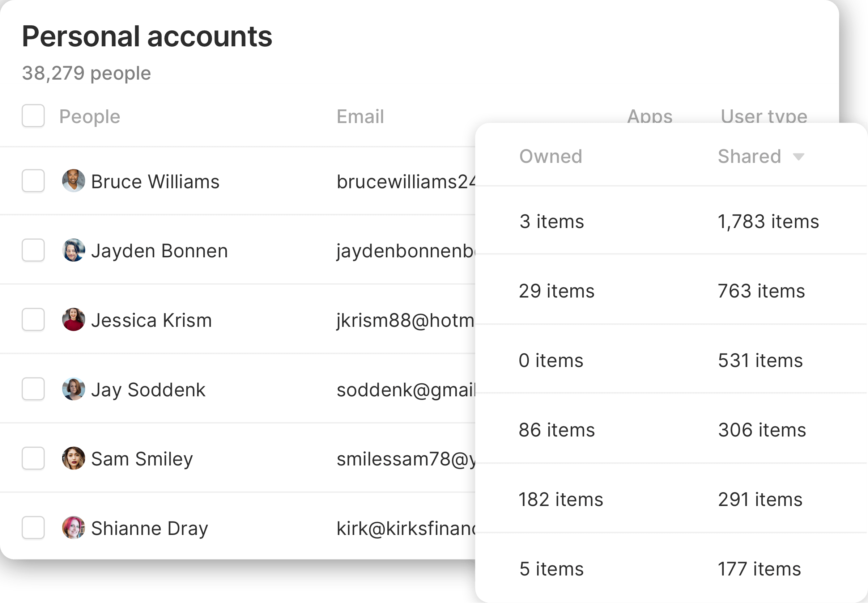Sort the table by the Owned column
The width and height of the screenshot is (868, 603).
550,156
